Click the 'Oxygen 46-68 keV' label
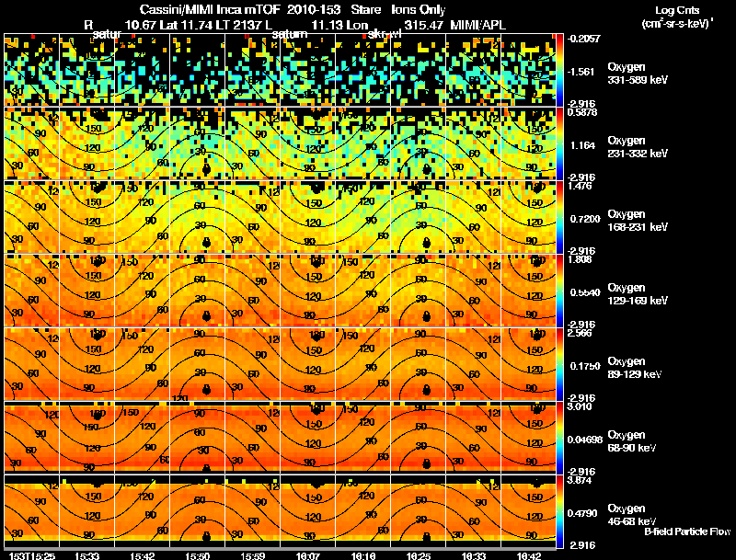Viewport: 736px width, 560px height. tap(632, 515)
